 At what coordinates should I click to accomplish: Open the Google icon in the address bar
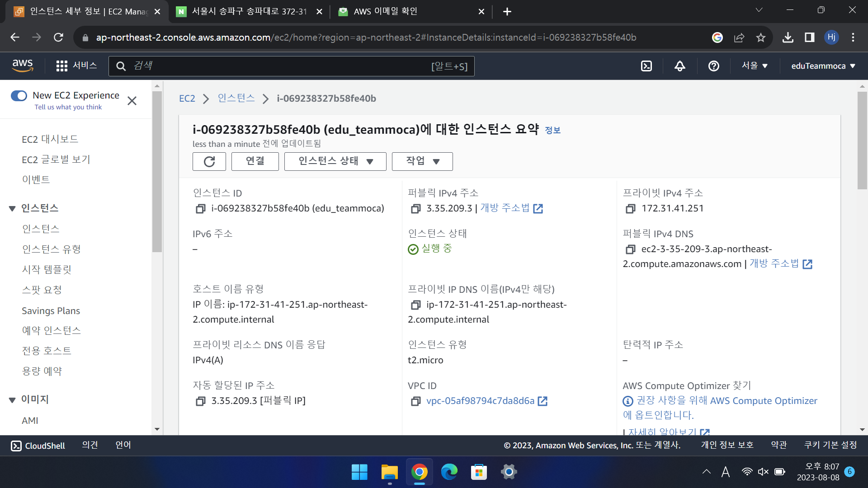[x=717, y=38]
